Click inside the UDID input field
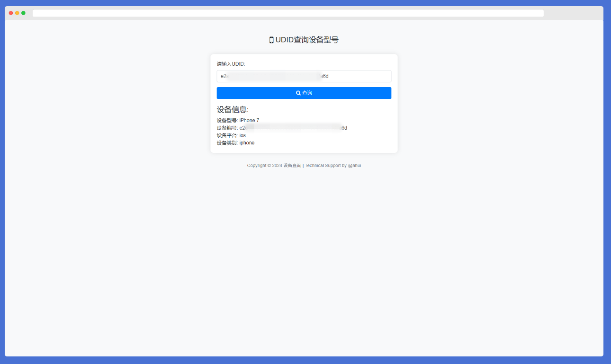Viewport: 611px width, 364px height. pos(304,76)
